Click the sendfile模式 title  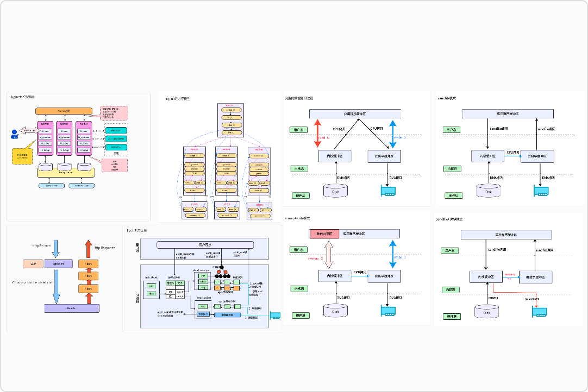click(x=447, y=98)
